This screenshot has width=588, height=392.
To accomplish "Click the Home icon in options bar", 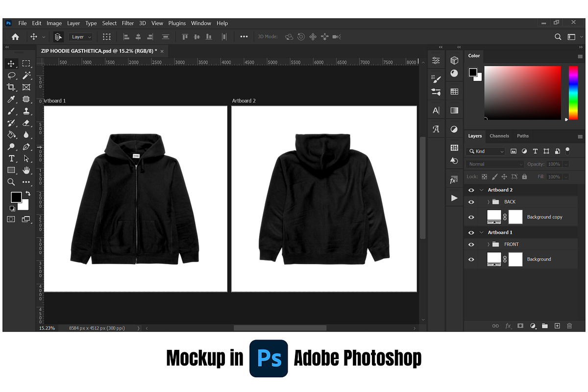I will (x=15, y=37).
